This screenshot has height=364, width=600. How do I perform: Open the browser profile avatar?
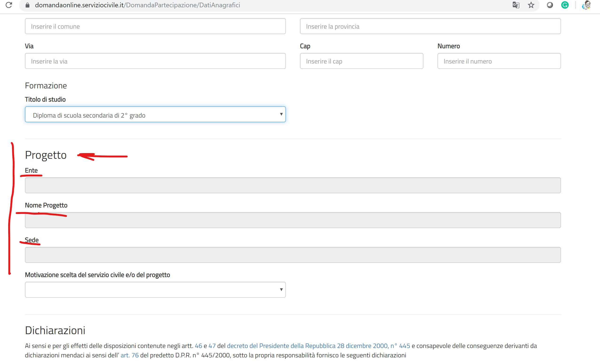(587, 5)
